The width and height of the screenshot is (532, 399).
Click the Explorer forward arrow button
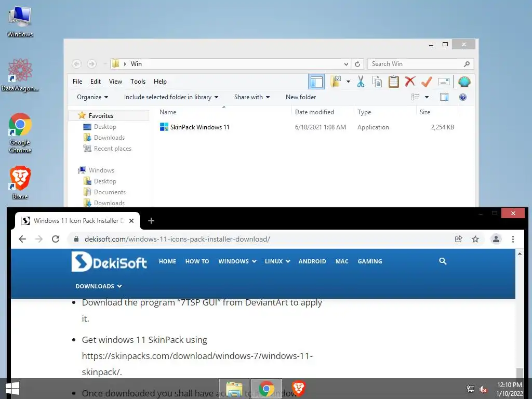(91, 64)
